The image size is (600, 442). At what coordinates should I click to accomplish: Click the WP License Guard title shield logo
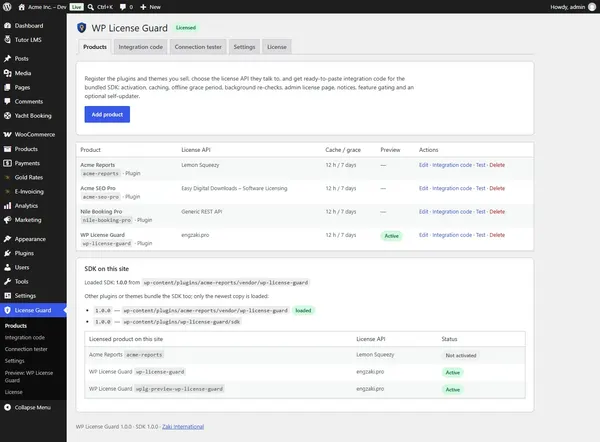point(82,28)
